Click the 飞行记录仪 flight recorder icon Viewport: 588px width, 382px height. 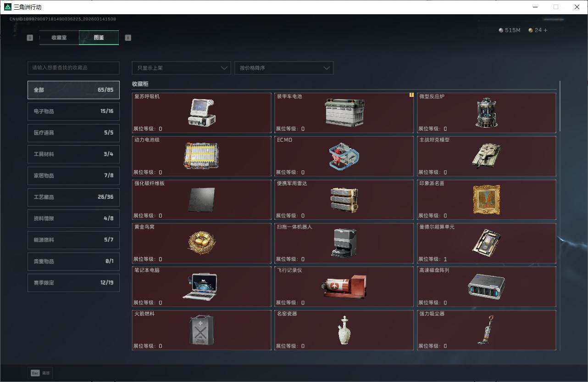tap(344, 286)
